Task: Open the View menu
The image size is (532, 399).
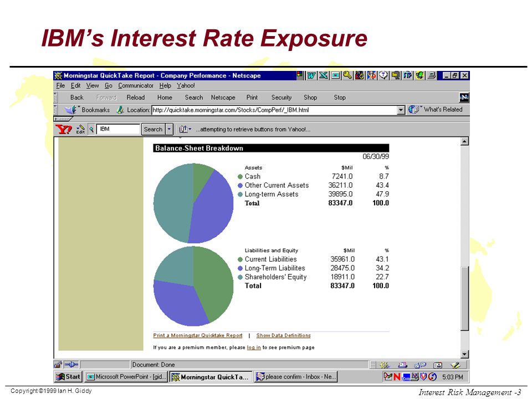Action: pos(93,85)
